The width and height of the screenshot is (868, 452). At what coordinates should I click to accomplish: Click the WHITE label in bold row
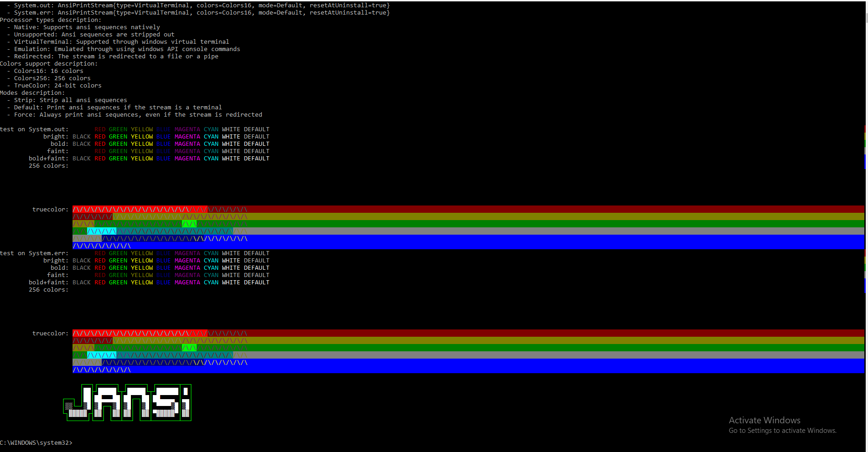(231, 144)
